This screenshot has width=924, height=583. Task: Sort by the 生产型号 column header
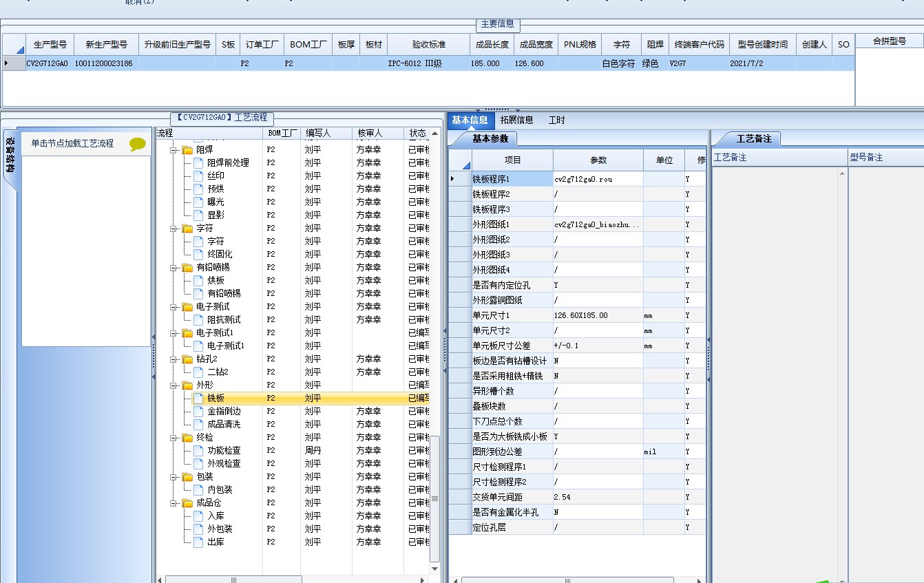point(50,44)
